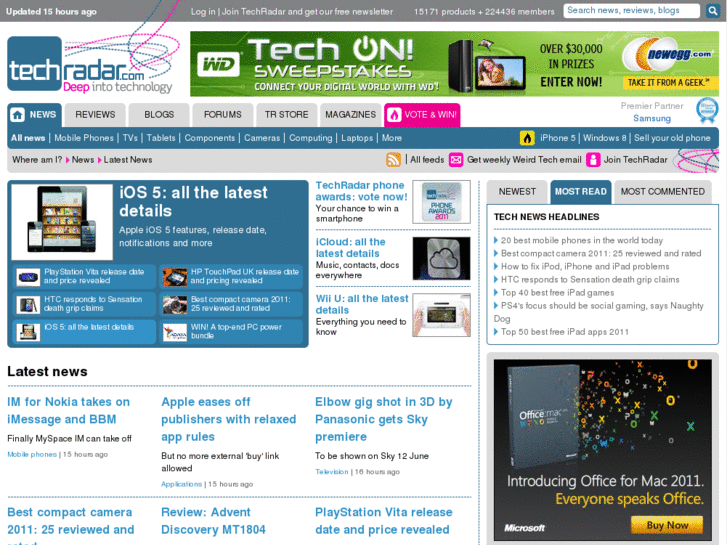
Task: Click the flame icon on Vote & Win
Action: (x=394, y=115)
